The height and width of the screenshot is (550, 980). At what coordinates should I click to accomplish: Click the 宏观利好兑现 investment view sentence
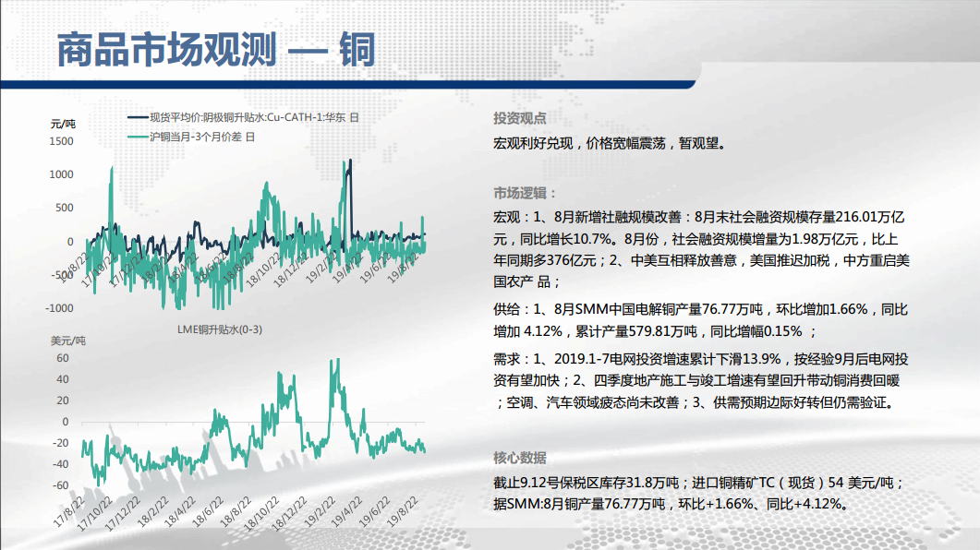[x=610, y=144]
